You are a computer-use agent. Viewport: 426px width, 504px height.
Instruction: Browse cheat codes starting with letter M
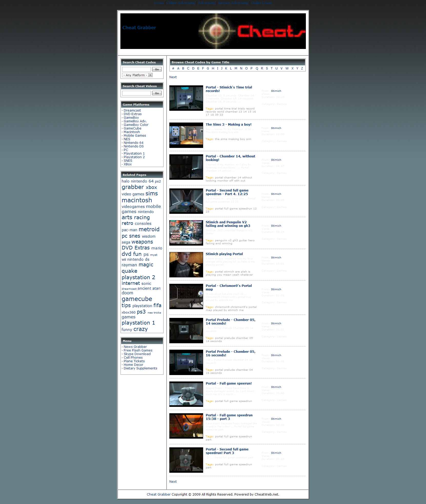pyautogui.click(x=236, y=68)
